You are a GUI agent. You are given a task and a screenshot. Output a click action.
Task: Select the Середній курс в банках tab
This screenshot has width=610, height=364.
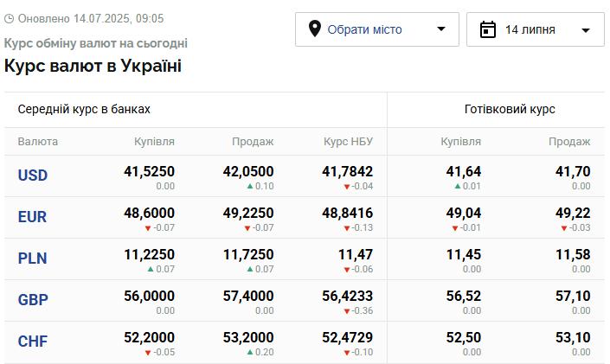pos(84,109)
